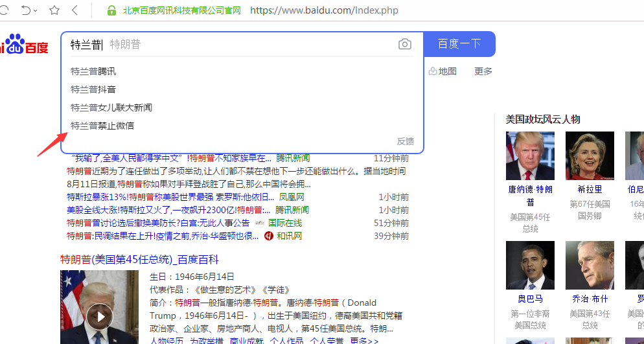The height and width of the screenshot is (344, 644).
Task: Click the 百度一下 search button
Action: pos(459,44)
